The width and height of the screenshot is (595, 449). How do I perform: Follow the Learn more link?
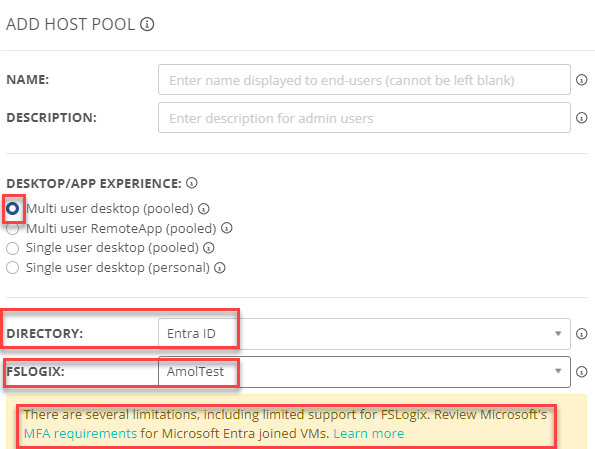tap(369, 433)
